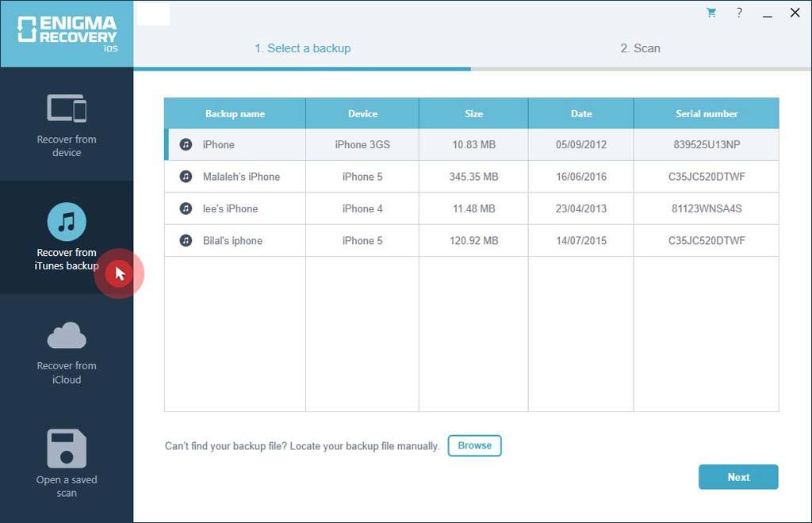Sort by the Backup name column header
Image resolution: width=812 pixels, height=523 pixels.
click(235, 113)
